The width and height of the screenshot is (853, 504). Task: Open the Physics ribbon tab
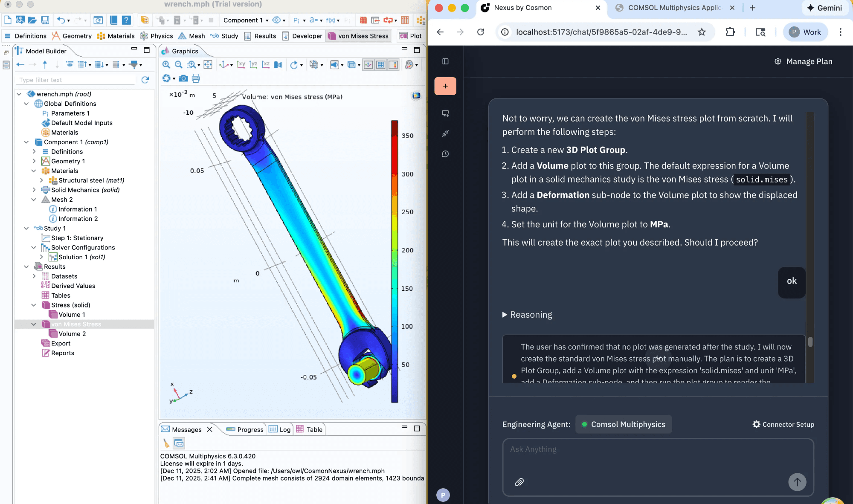tap(156, 36)
